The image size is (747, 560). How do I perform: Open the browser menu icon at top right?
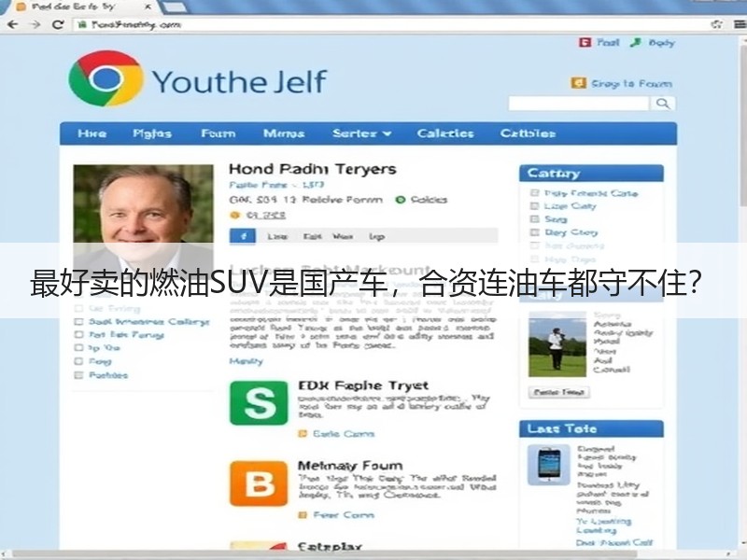[739, 24]
